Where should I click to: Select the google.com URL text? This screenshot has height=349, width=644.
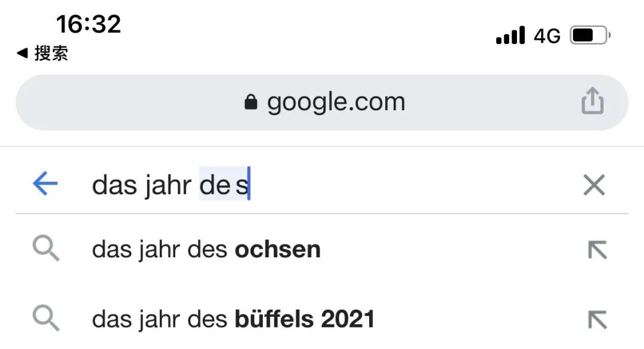[x=336, y=102]
